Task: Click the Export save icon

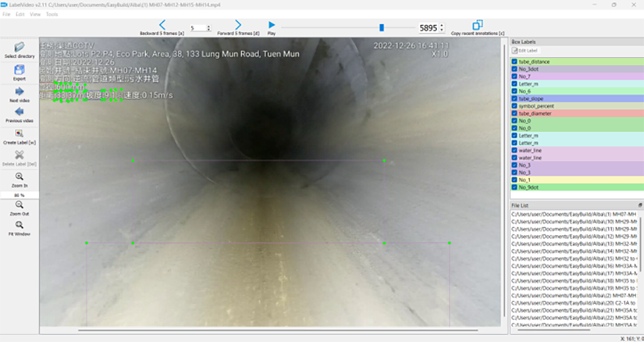Action: (x=19, y=70)
